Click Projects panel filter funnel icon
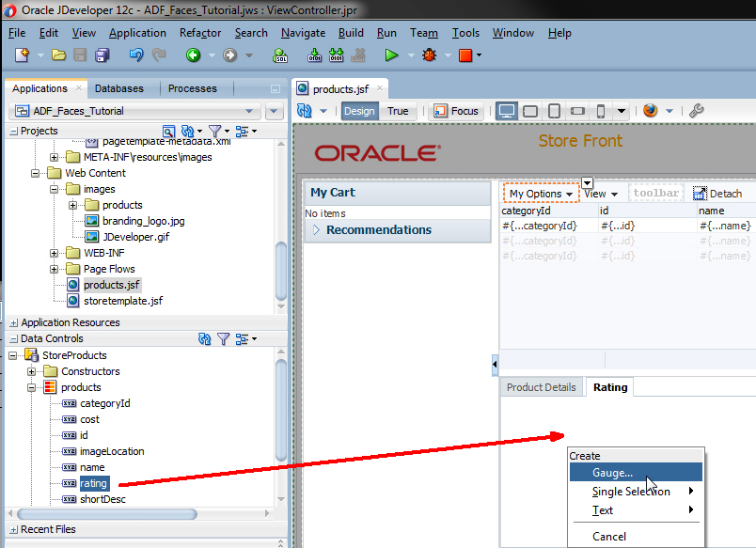This screenshot has width=756, height=548. (215, 131)
